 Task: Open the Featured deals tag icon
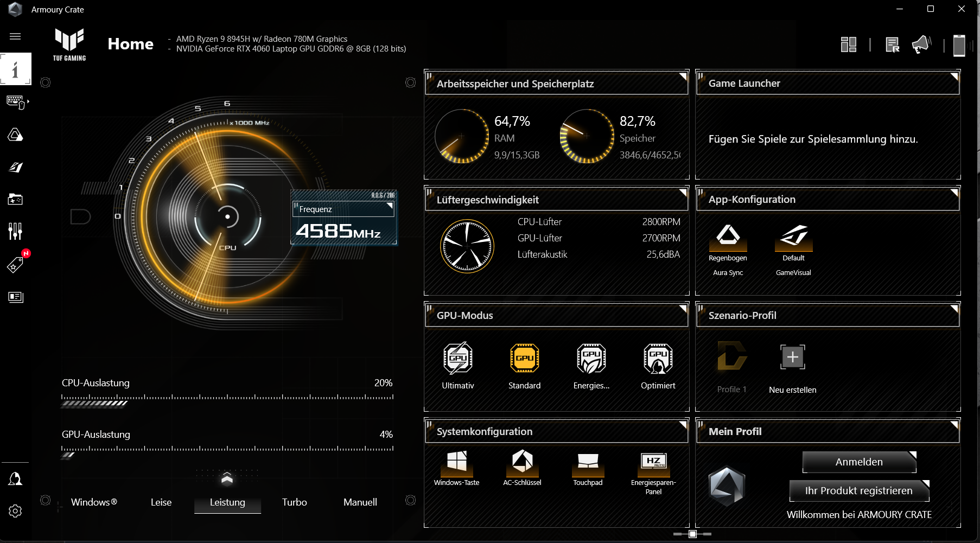pos(15,264)
